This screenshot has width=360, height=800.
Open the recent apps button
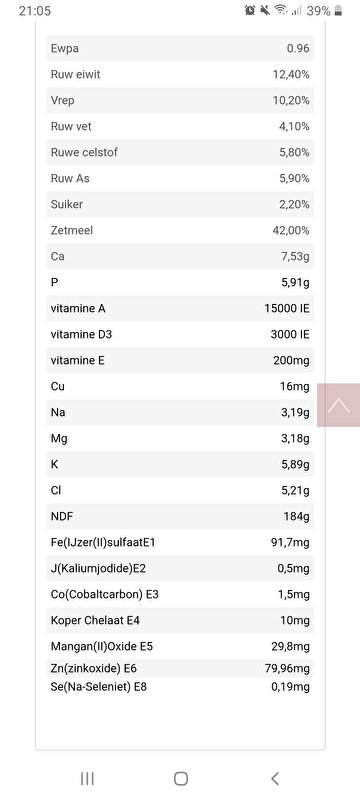click(x=87, y=778)
